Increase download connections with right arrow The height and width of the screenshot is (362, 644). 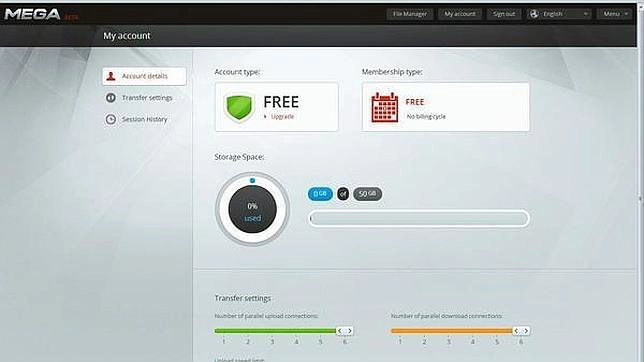click(526, 331)
